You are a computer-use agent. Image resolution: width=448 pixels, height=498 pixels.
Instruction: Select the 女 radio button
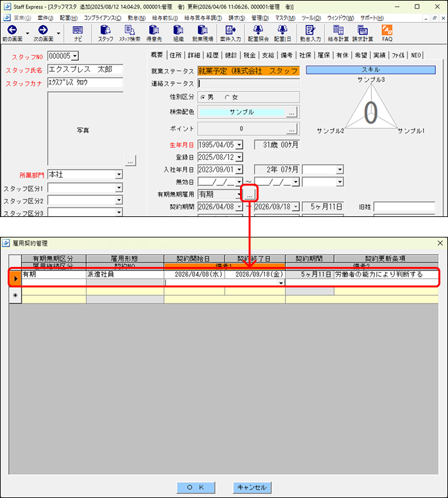(x=227, y=97)
